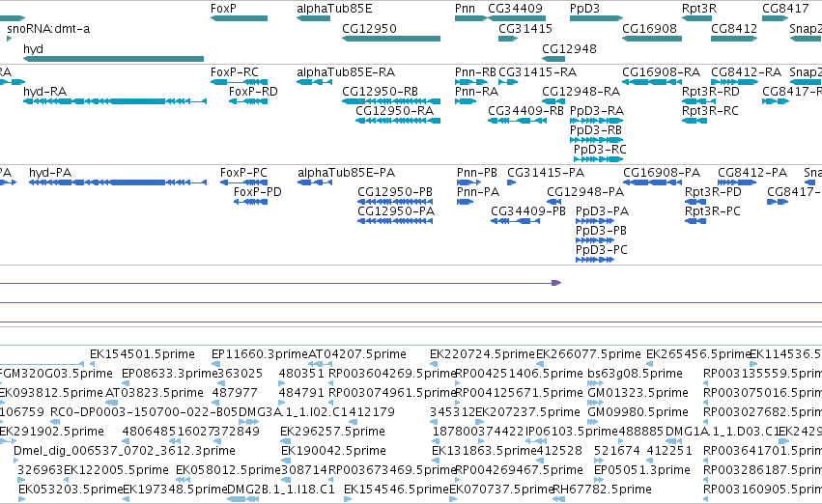Select the CG31415-PA CDS label
Viewport: 822px width, 504px height.
tap(546, 173)
